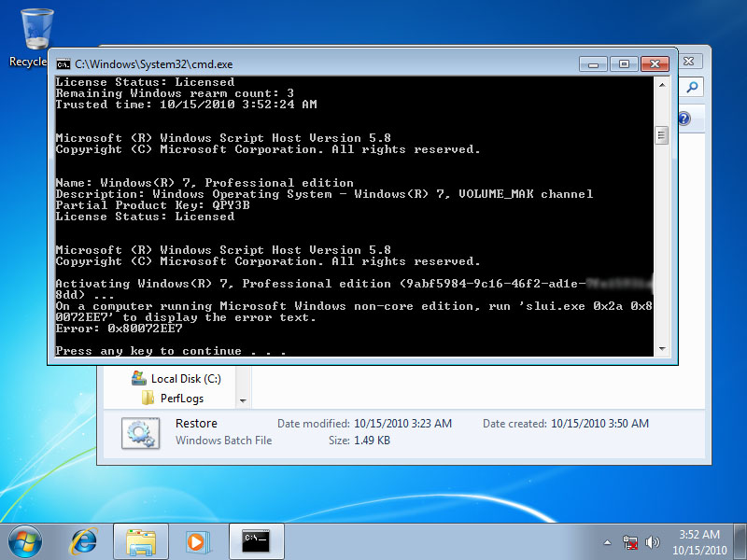Image resolution: width=747 pixels, height=560 pixels.
Task: Maximize the cmd.exe window
Action: pos(624,63)
